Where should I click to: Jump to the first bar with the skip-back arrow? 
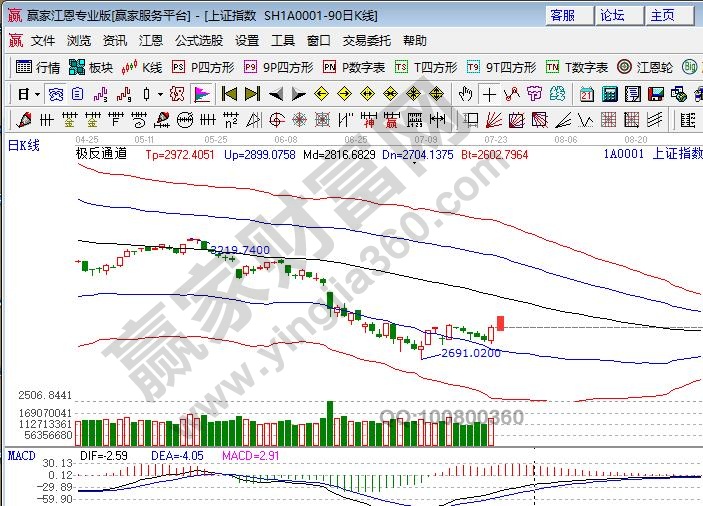point(229,94)
